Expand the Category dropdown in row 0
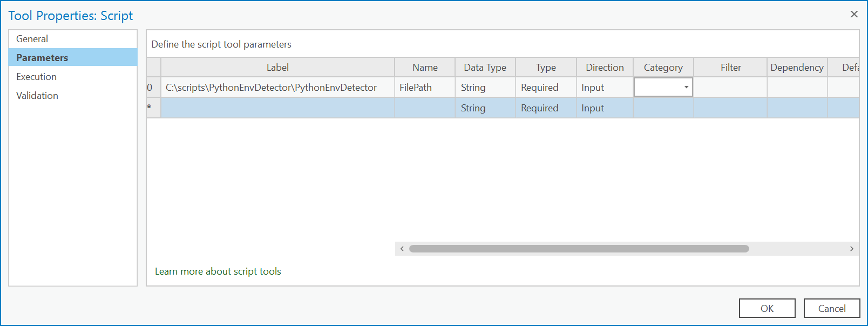868x326 pixels. (x=686, y=87)
